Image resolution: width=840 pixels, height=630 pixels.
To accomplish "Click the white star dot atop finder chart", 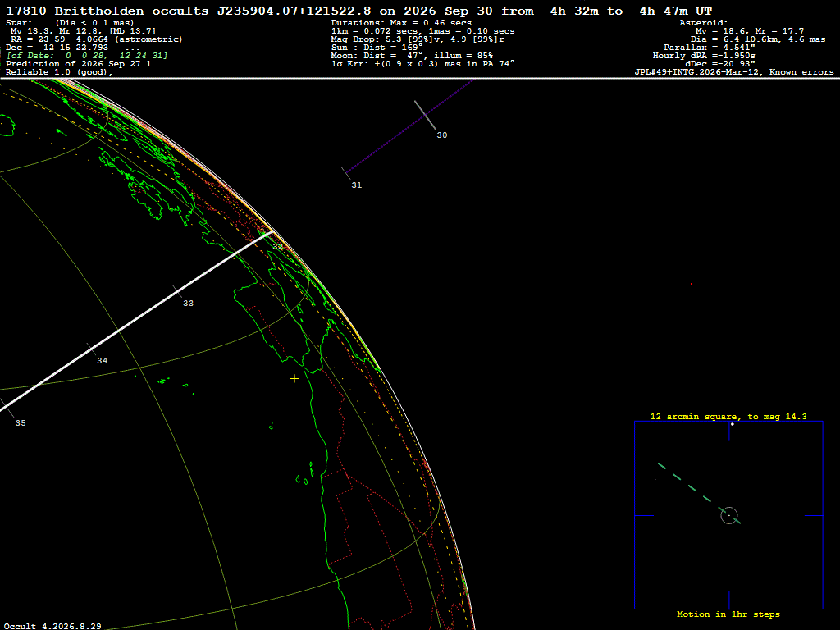I will point(733,424).
